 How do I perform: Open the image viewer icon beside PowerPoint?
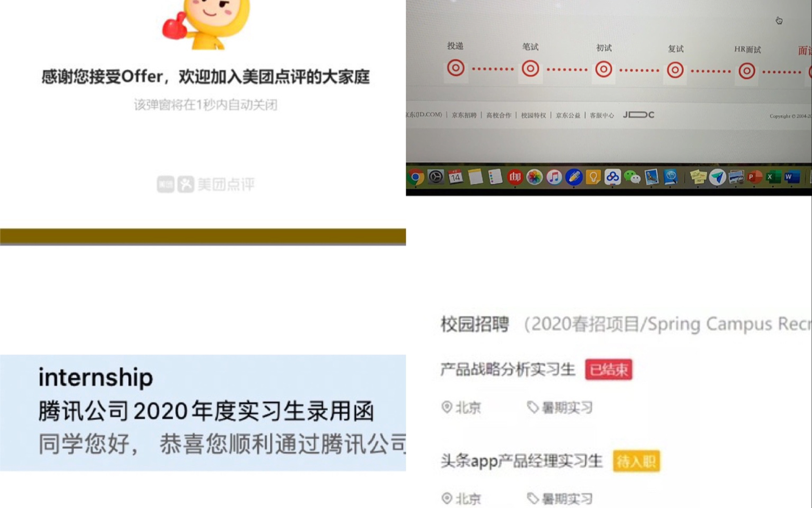tap(736, 177)
